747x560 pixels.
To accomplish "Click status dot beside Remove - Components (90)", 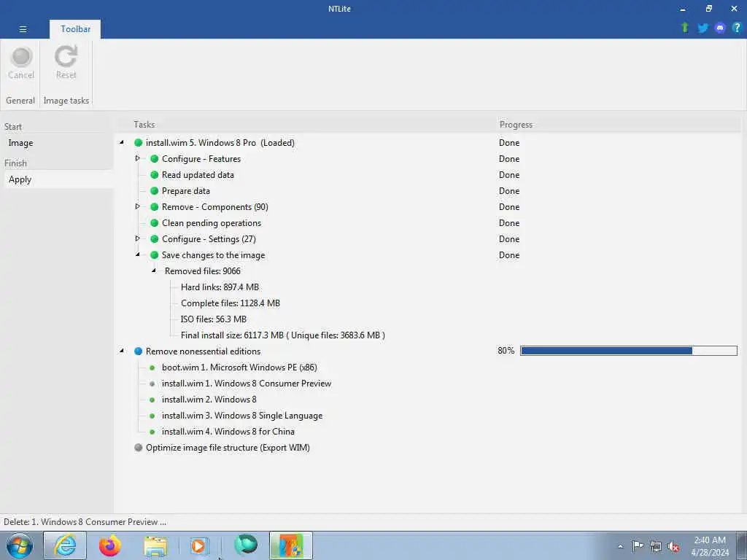I will point(155,206).
